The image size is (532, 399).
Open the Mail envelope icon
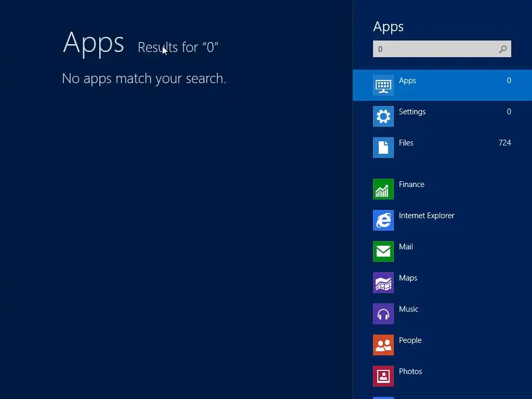tap(383, 251)
